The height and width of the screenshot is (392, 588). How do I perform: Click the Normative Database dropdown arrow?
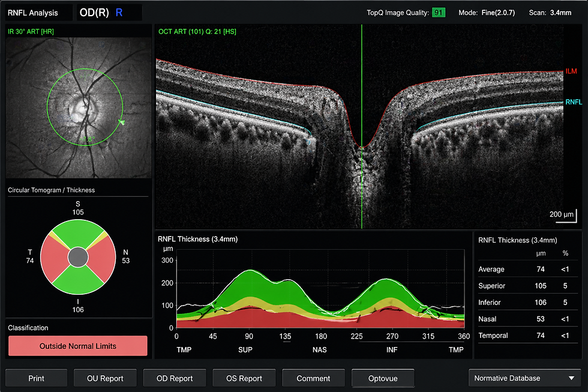(571, 378)
